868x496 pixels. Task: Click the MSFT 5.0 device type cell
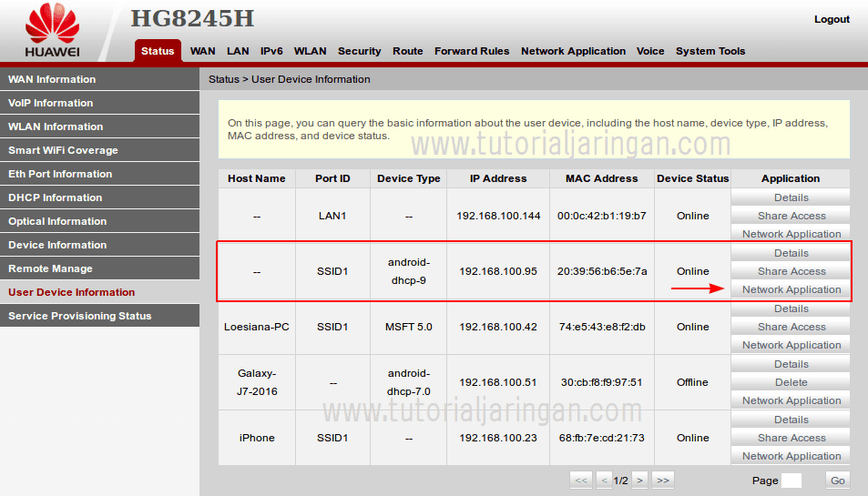(409, 327)
